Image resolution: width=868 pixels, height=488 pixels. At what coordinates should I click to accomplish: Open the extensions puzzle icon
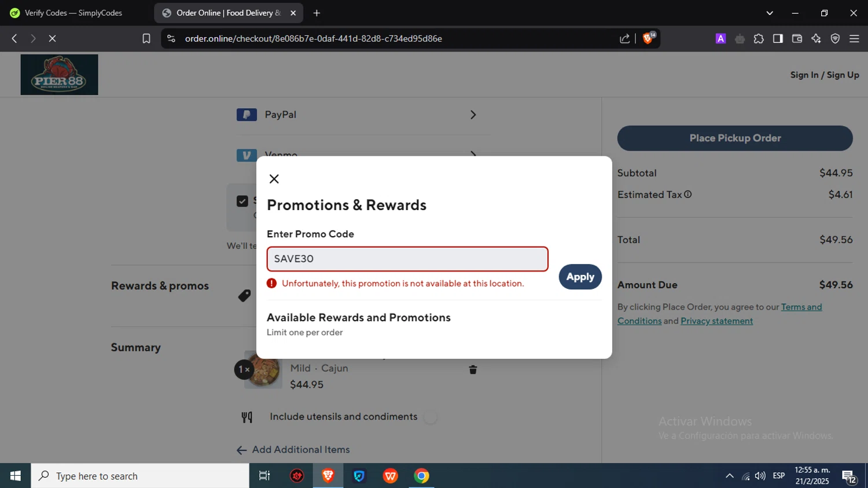pos(759,38)
